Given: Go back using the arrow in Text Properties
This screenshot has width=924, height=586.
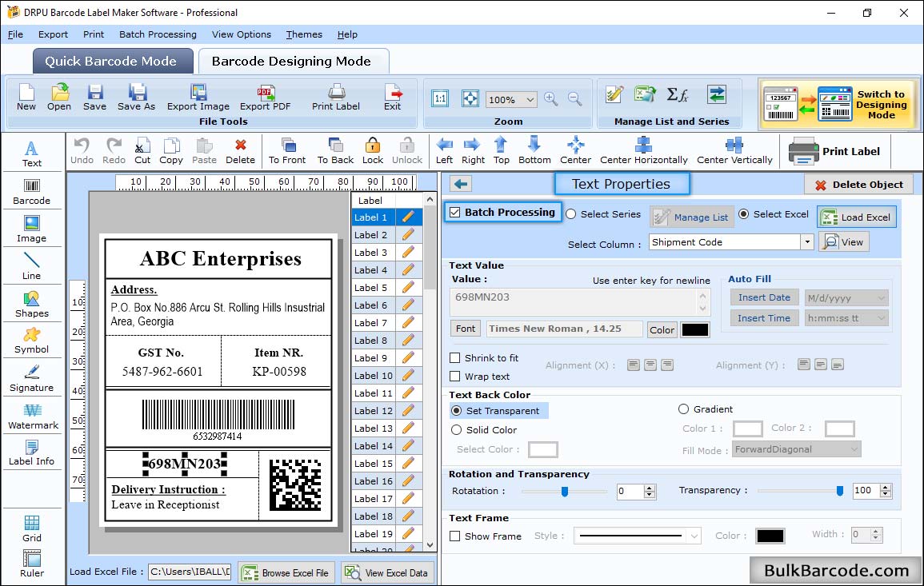Looking at the screenshot, I should (x=461, y=184).
